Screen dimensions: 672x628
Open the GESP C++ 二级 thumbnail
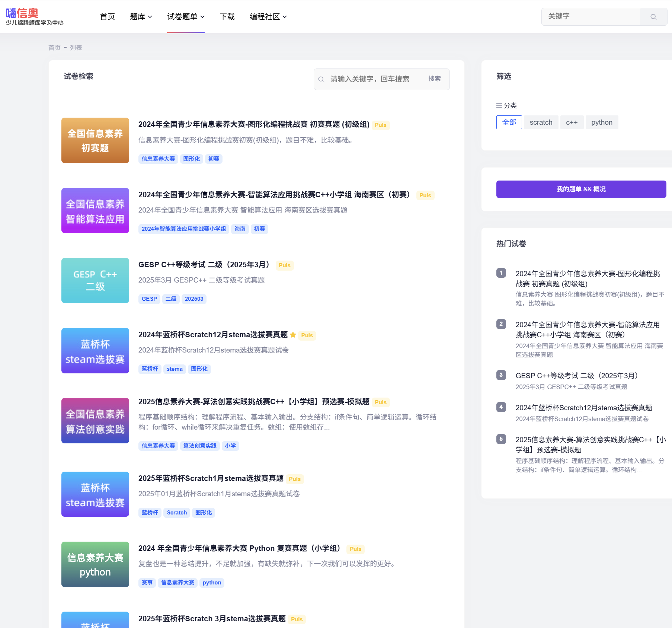click(x=95, y=281)
